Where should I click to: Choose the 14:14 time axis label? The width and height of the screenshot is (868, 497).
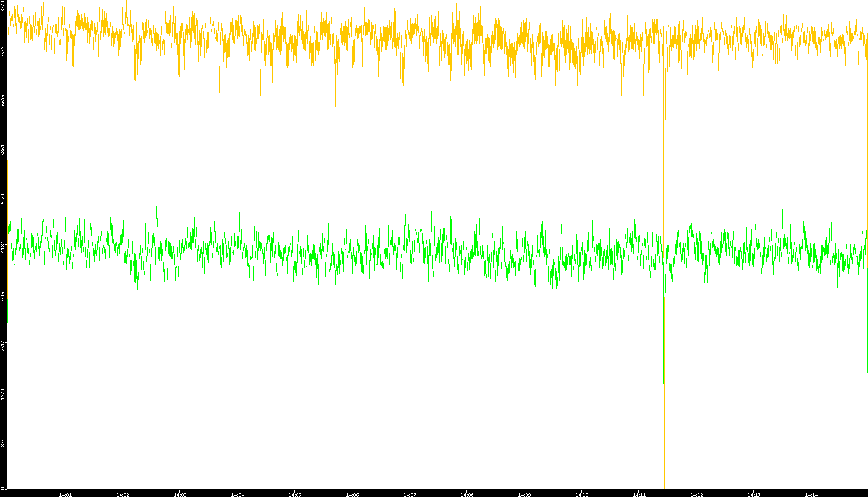tap(811, 494)
